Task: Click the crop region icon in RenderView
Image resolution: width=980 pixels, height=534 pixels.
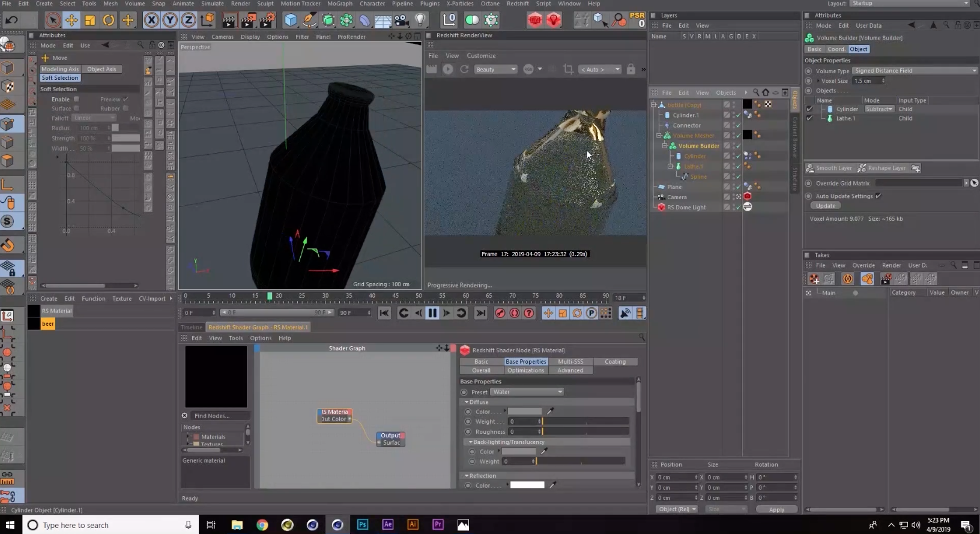Action: 568,70
